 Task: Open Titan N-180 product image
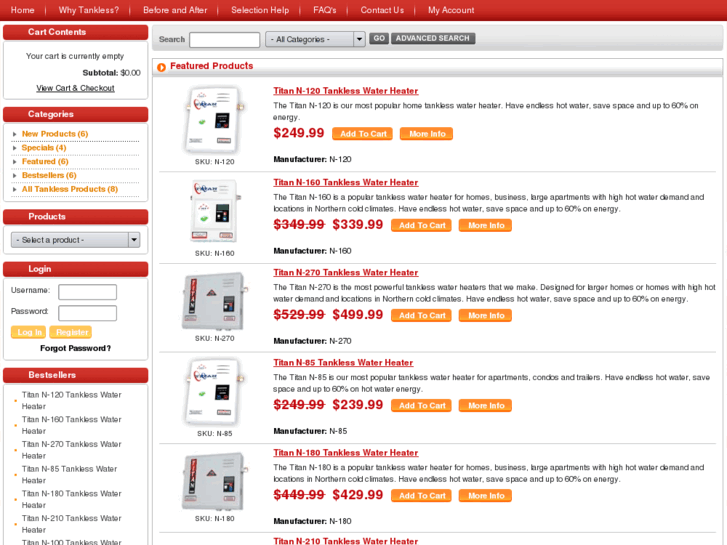click(214, 481)
